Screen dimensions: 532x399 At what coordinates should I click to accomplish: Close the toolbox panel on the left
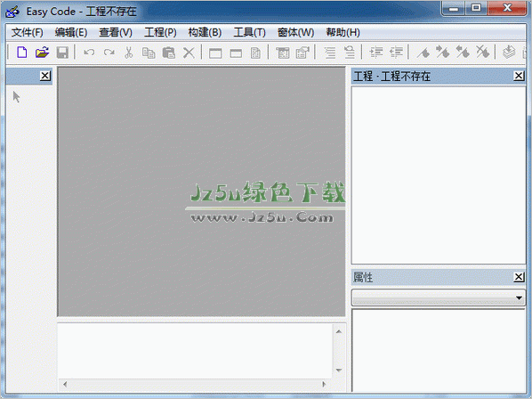pyautogui.click(x=45, y=76)
